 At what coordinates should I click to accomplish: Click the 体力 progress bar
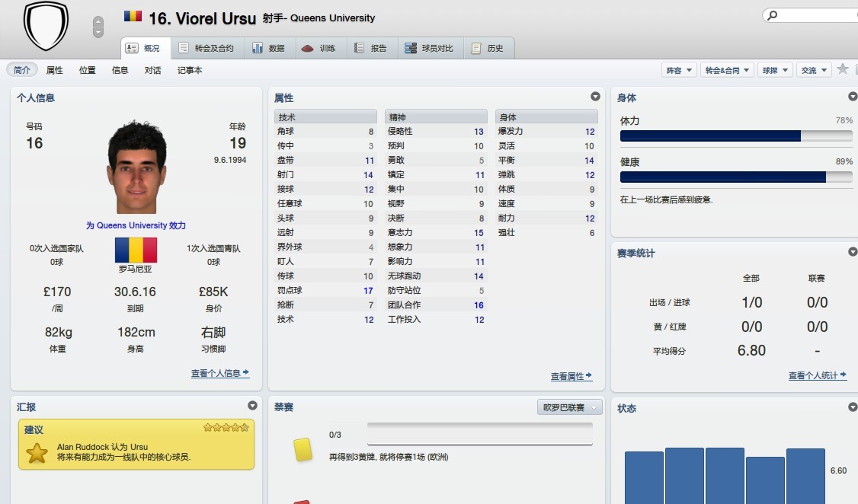735,136
